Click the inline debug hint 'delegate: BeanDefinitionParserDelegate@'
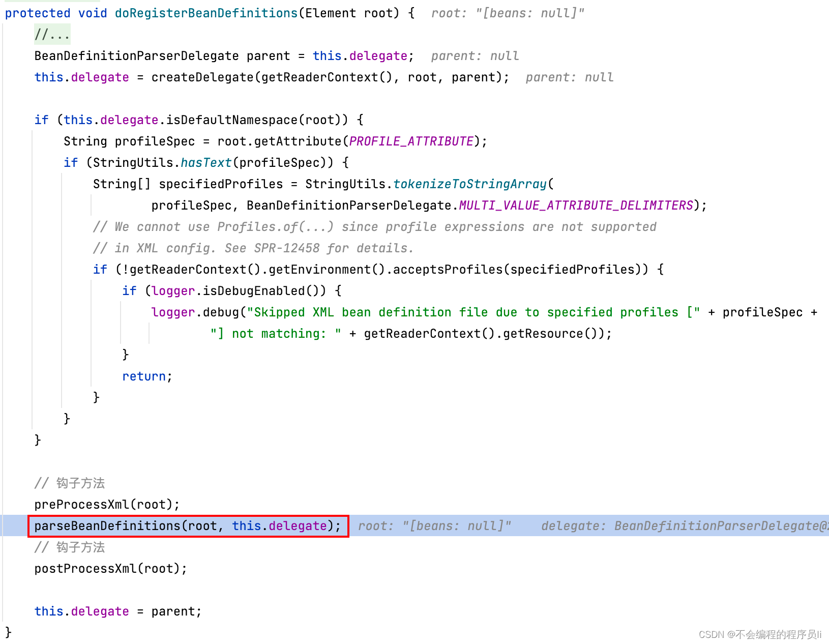The width and height of the screenshot is (829, 644). tap(685, 526)
